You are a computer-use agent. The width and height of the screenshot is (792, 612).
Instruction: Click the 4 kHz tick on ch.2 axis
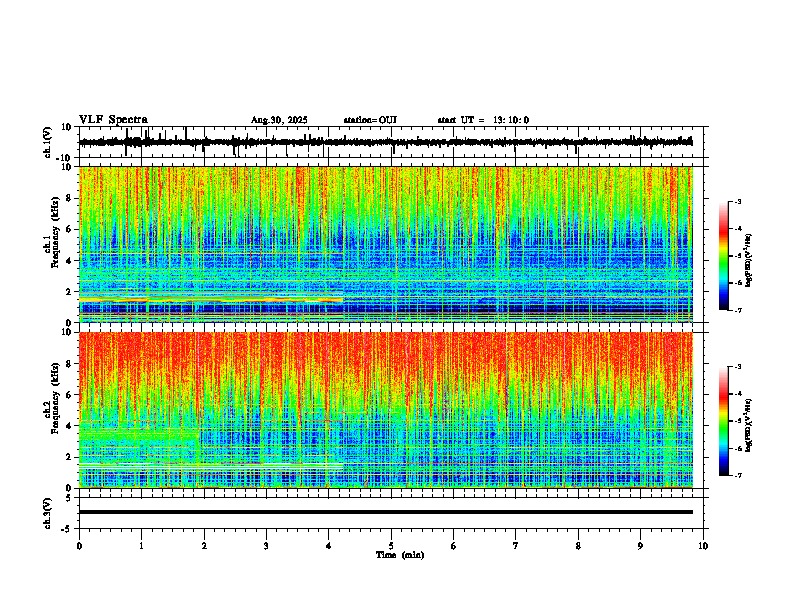69,426
